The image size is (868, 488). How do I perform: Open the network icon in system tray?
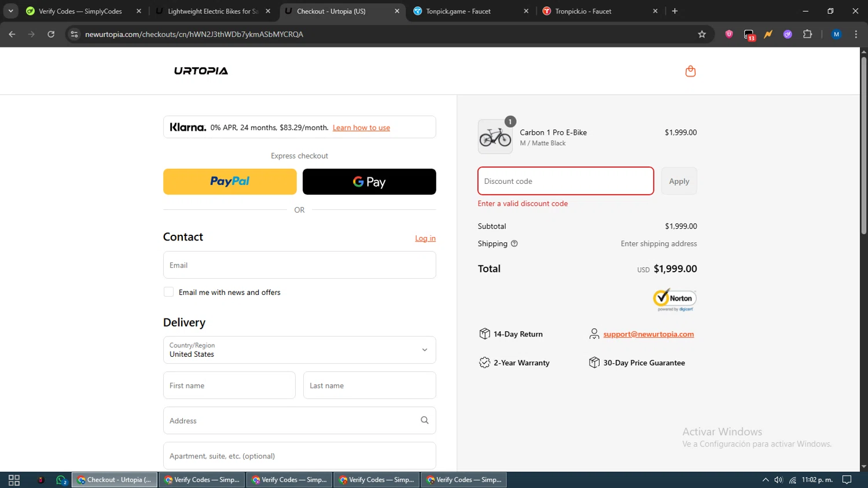pyautogui.click(x=793, y=480)
